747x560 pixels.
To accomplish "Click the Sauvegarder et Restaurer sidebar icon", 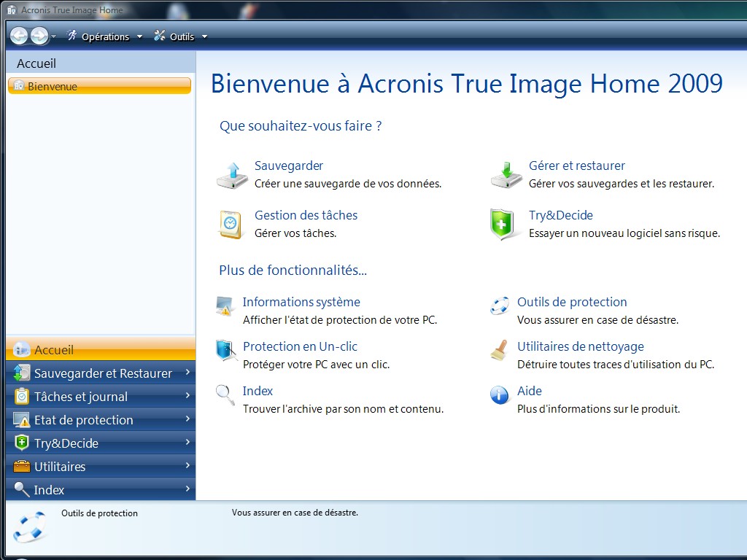I will (21, 373).
